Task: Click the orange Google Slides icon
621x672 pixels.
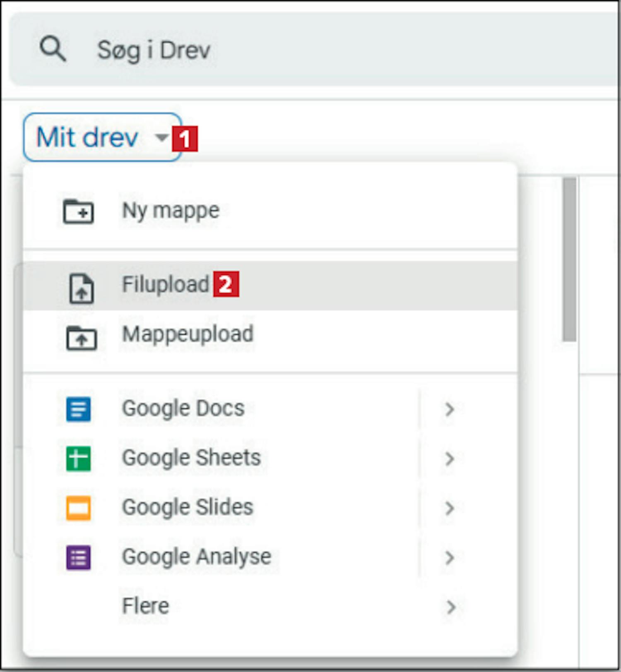Action: click(x=78, y=508)
